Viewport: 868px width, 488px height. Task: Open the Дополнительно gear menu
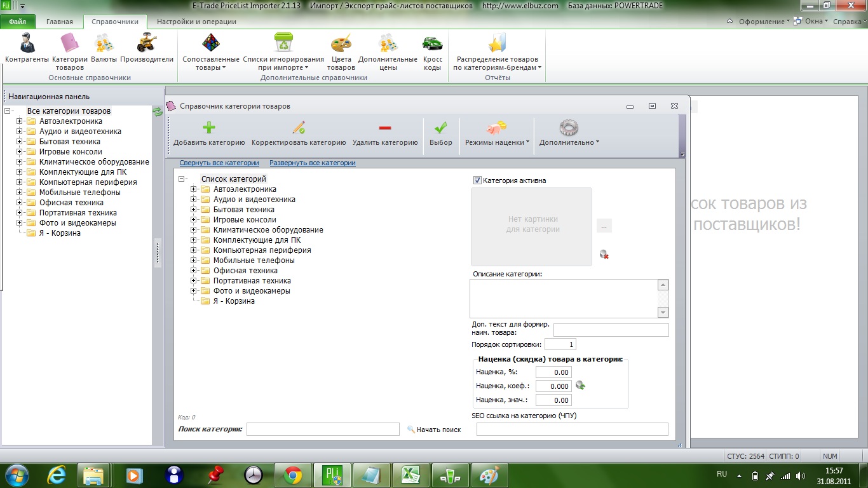pyautogui.click(x=569, y=133)
